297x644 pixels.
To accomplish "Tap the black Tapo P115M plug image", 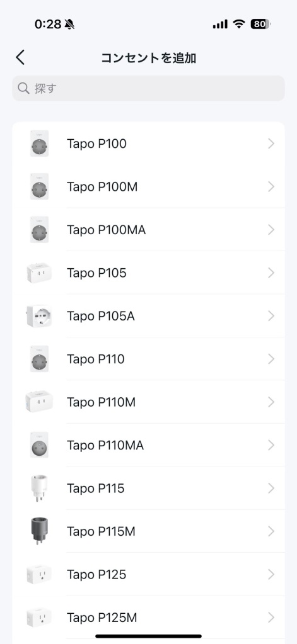I will (x=39, y=531).
